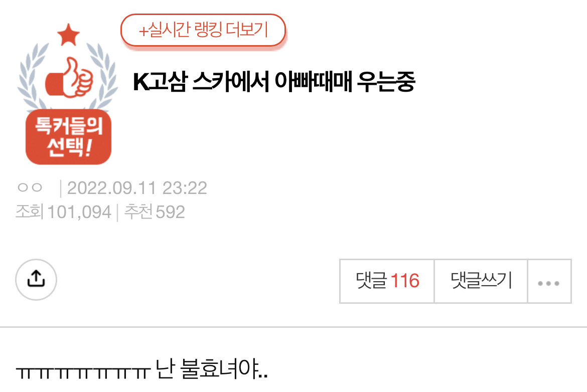Click the 추천 label text
The image size is (587, 392).
(138, 212)
